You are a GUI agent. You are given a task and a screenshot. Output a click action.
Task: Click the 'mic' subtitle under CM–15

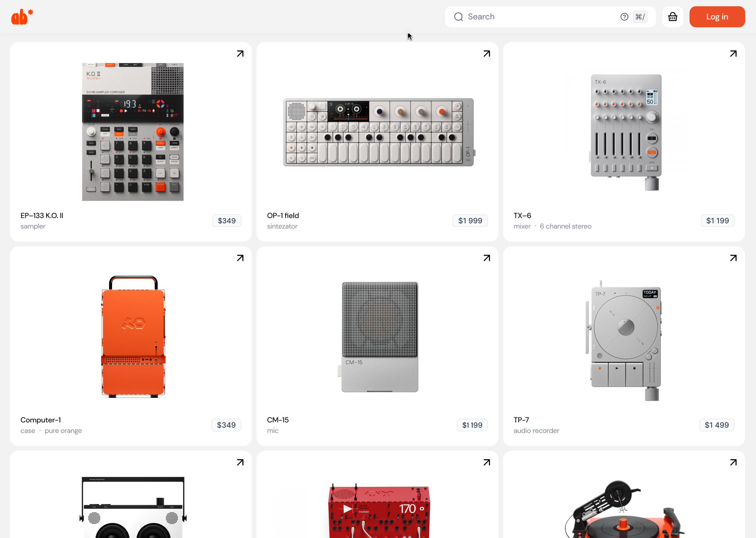point(273,431)
